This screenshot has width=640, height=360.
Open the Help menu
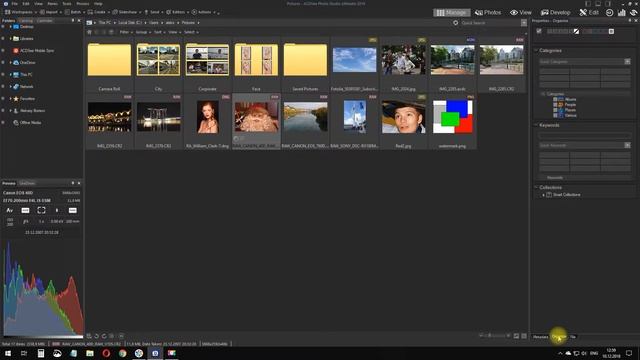(98, 4)
